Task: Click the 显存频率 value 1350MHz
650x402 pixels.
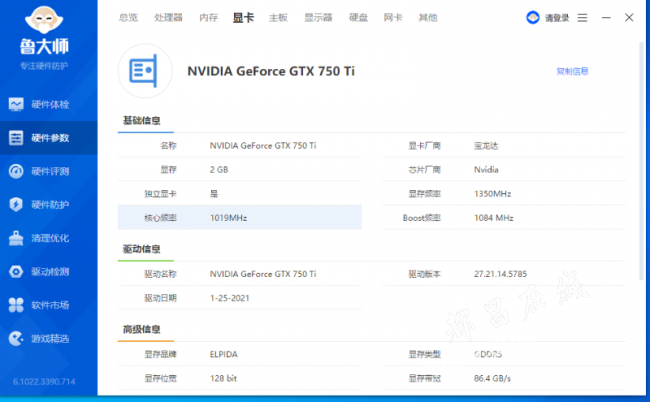Action: coord(492,194)
